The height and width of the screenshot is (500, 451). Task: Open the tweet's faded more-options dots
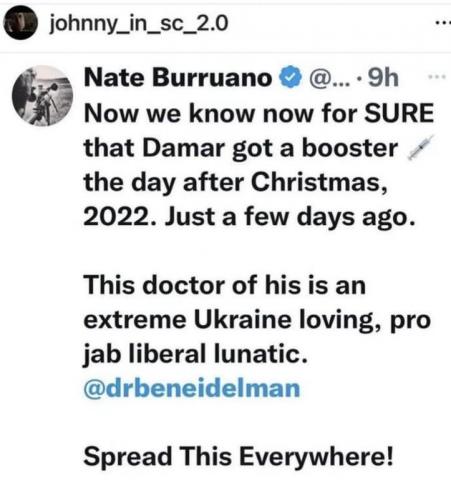click(x=437, y=77)
